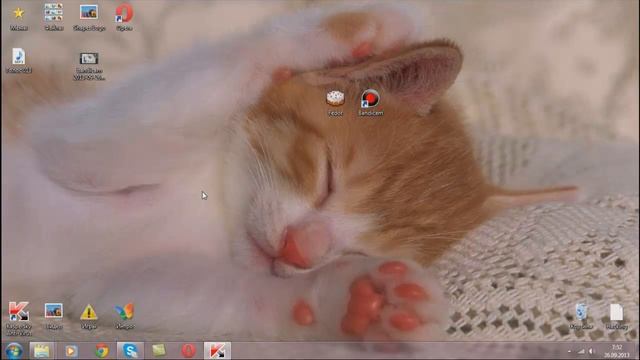Viewport: 640px width, 360px height.
Task: Show hidden system tray icons
Action: click(x=569, y=351)
